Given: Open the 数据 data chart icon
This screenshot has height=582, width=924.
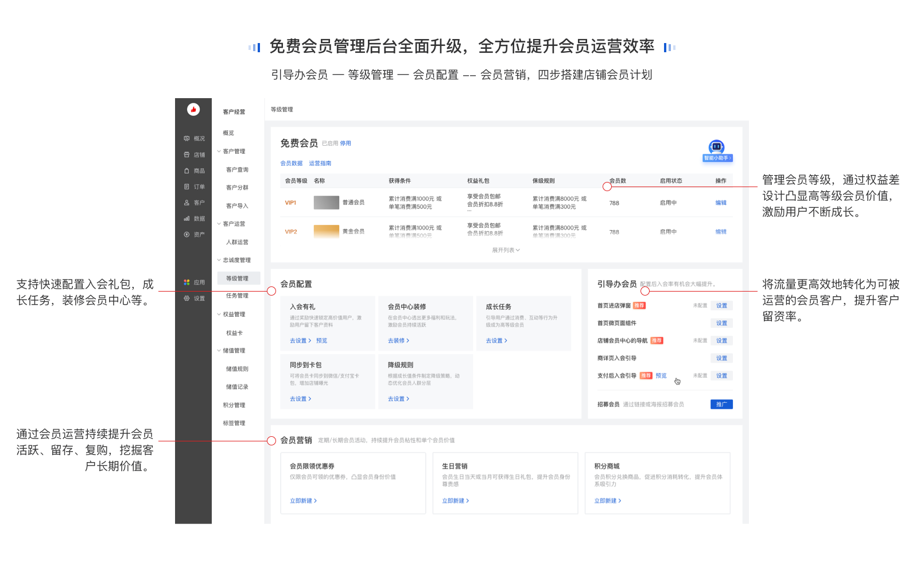Looking at the screenshot, I should coord(187,219).
